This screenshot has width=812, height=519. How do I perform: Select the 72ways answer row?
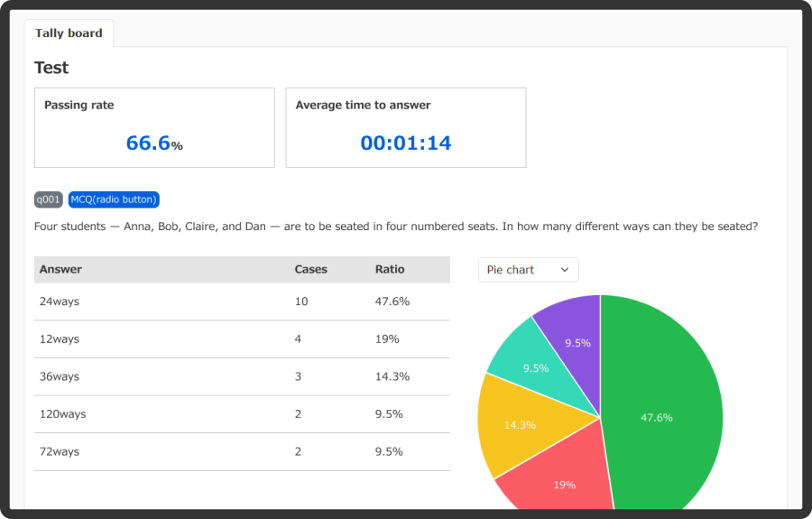[242, 451]
